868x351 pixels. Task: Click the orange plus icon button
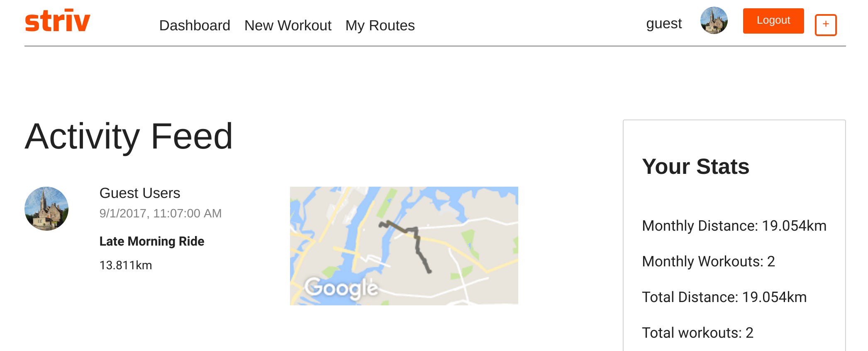click(x=826, y=25)
